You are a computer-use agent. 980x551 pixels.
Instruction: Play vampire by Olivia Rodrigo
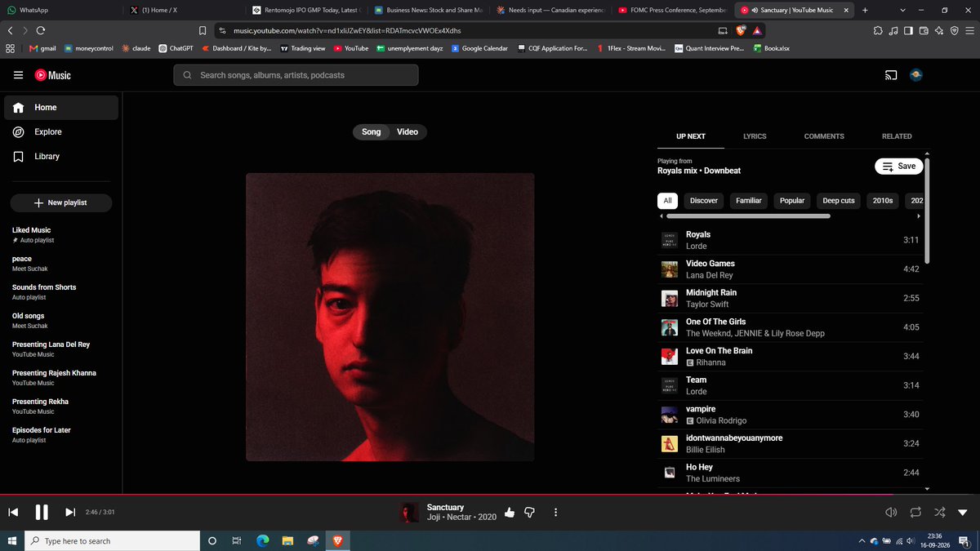point(791,415)
